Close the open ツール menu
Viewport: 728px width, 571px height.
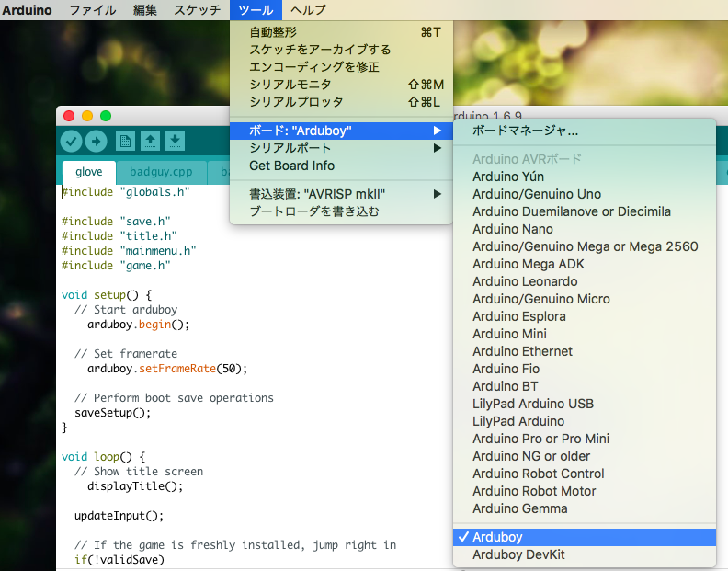(256, 10)
